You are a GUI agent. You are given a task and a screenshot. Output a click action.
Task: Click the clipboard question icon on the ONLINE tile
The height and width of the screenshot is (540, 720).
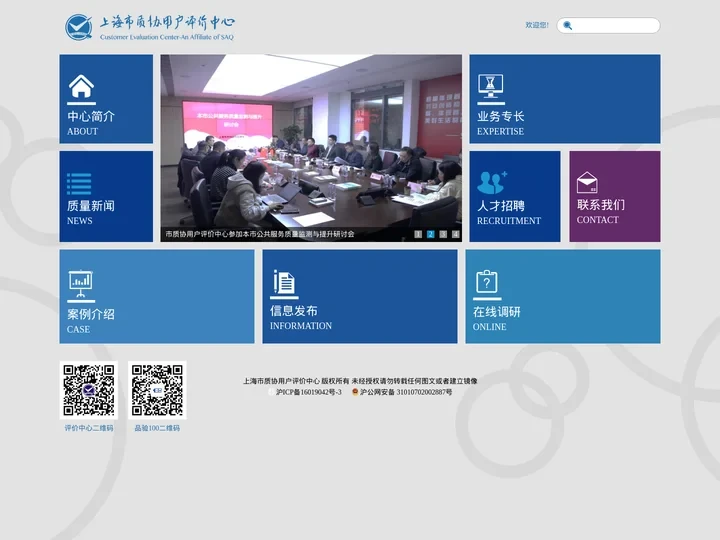pyautogui.click(x=487, y=281)
